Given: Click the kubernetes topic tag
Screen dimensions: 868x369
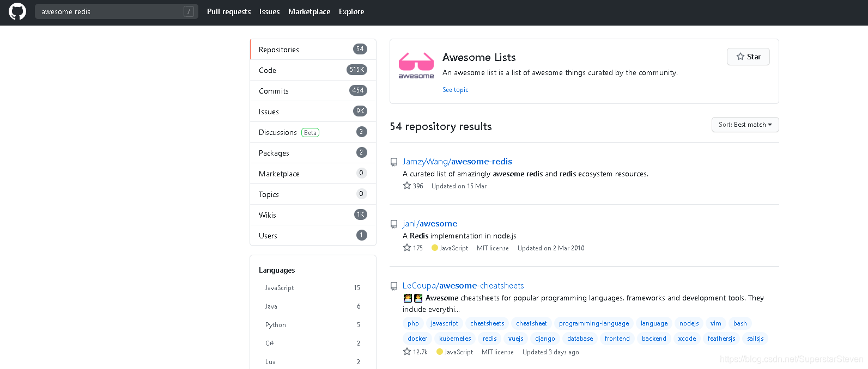Looking at the screenshot, I should 455,339.
